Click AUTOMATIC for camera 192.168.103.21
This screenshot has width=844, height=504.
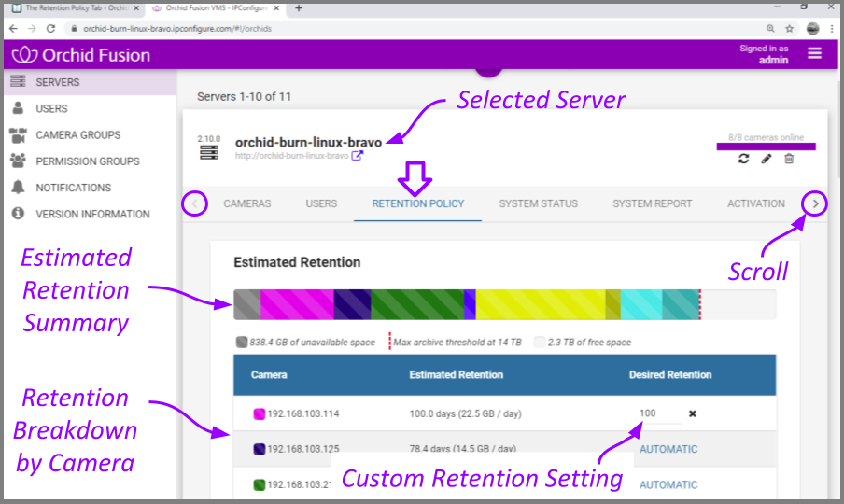668,484
